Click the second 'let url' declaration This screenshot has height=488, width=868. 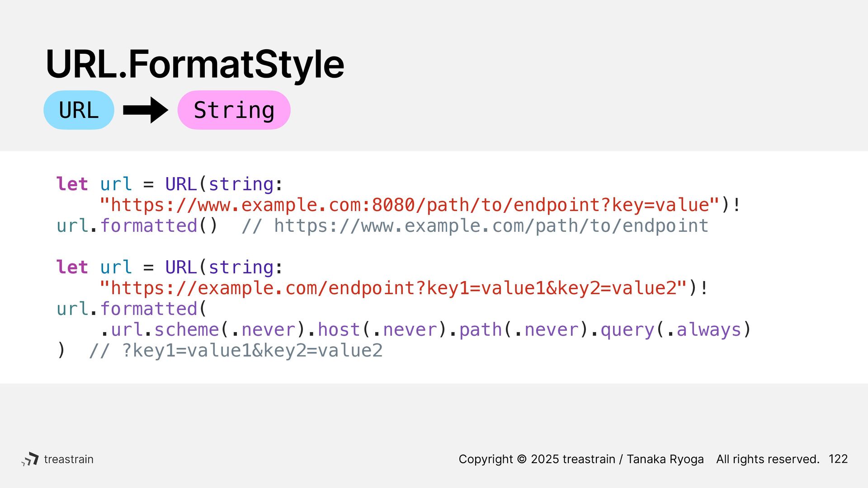click(94, 267)
